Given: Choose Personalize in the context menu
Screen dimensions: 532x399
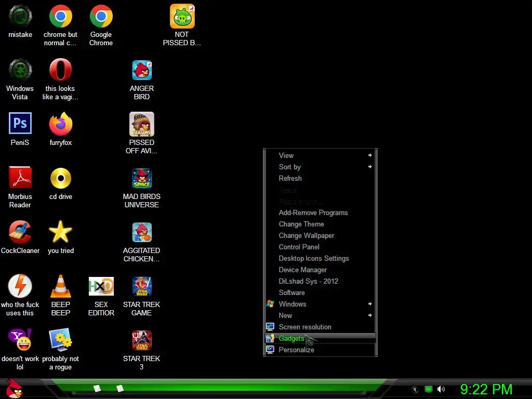Looking at the screenshot, I should point(320,350).
